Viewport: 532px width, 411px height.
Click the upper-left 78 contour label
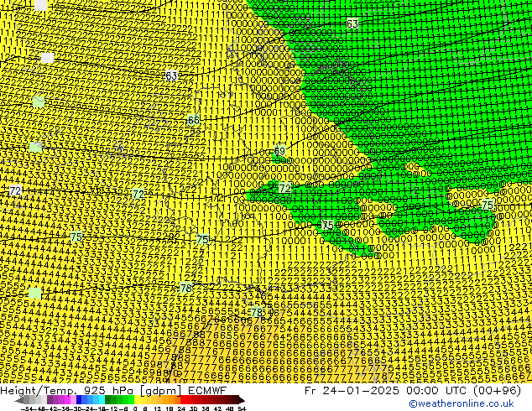click(186, 288)
